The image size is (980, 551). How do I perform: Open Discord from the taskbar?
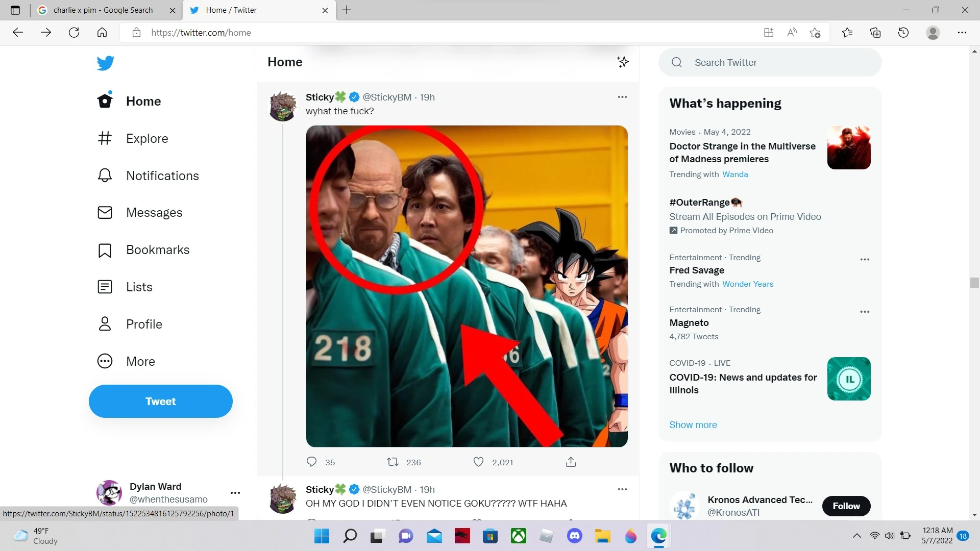[x=575, y=536]
